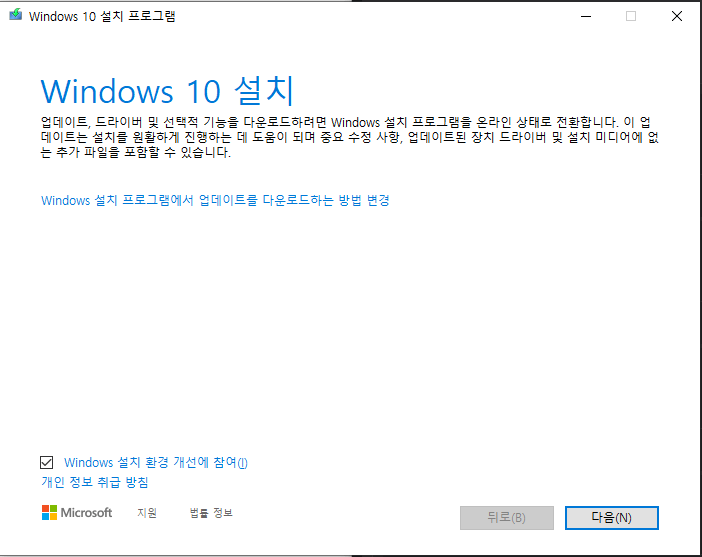Open the 지원 link
The height and width of the screenshot is (557, 702).
[x=147, y=513]
